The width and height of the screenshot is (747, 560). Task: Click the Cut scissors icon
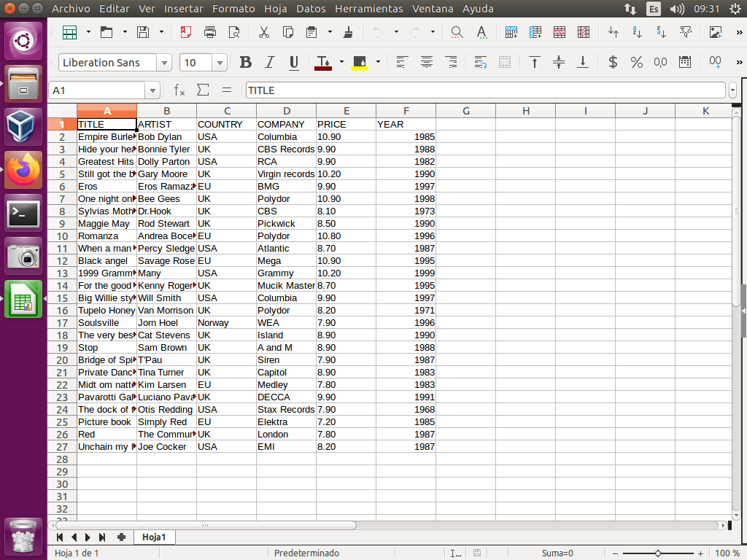[264, 32]
